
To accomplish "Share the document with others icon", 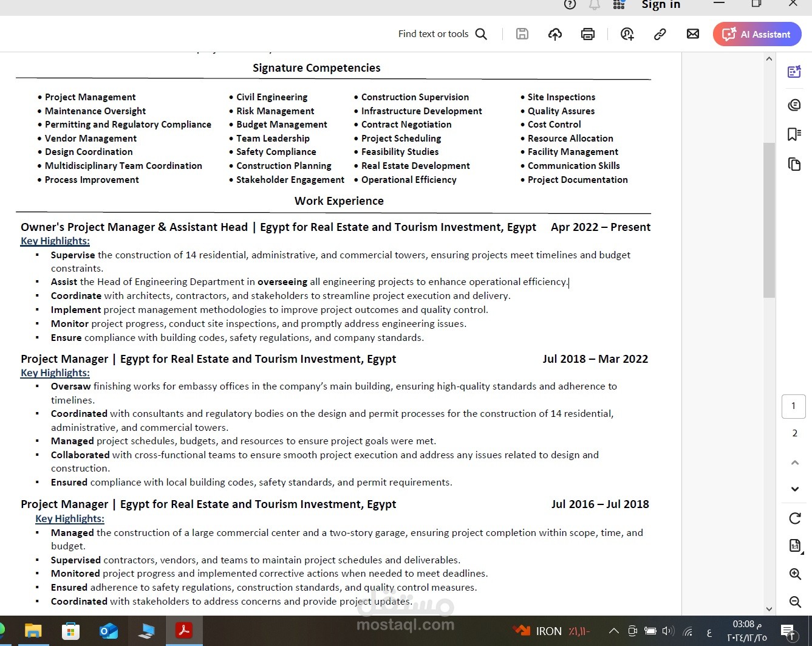I will click(627, 34).
